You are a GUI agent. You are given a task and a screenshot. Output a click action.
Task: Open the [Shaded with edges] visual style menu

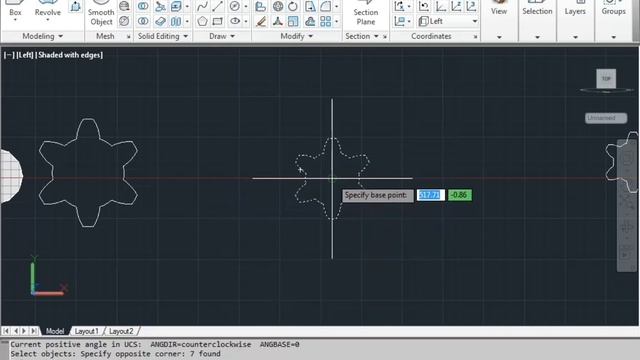(x=69, y=55)
